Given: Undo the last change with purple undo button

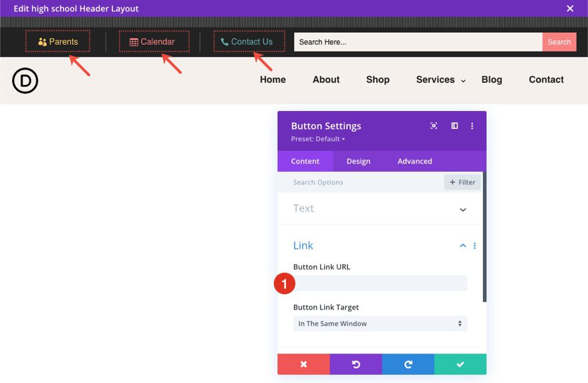Looking at the screenshot, I should (355, 364).
